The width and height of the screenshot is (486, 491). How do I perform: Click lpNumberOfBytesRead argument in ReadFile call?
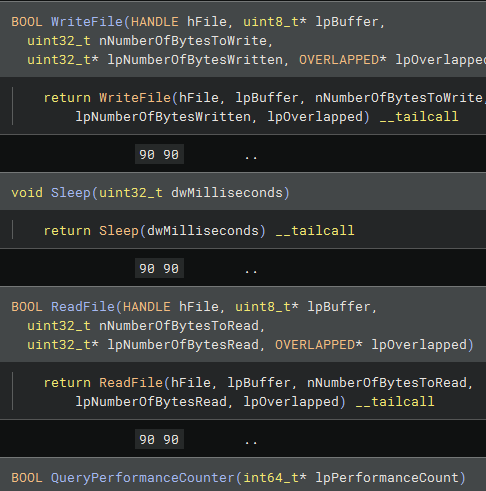(151, 402)
